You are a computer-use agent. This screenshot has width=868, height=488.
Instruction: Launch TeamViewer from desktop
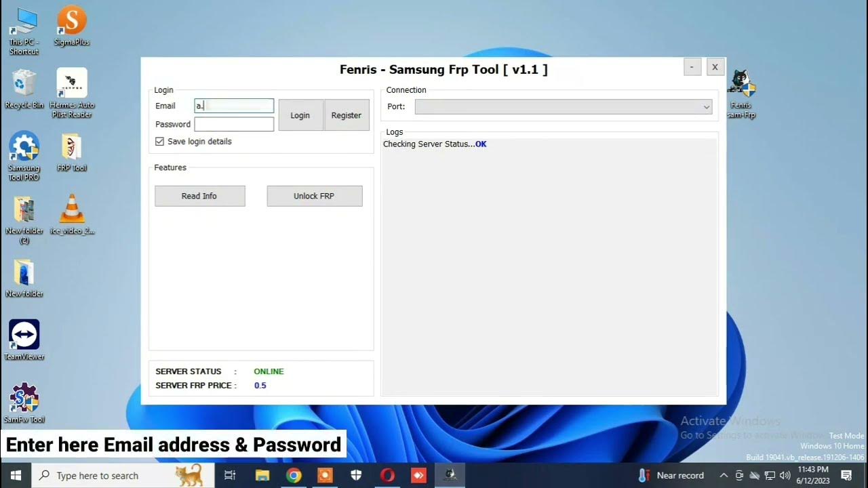pyautogui.click(x=24, y=340)
